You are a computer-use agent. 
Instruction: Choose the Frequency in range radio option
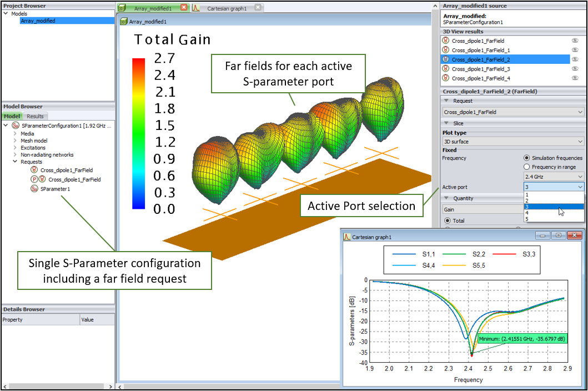coord(526,167)
